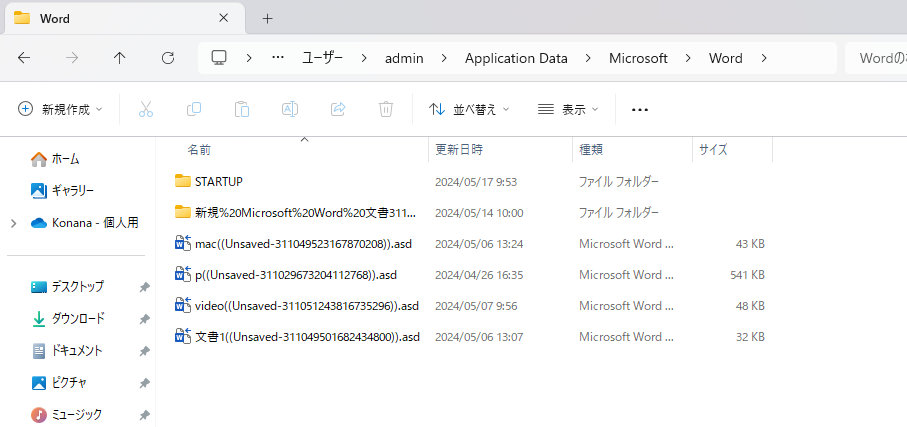The height and width of the screenshot is (427, 907).
Task: Click the PC monitor icon in address bar
Action: point(219,58)
